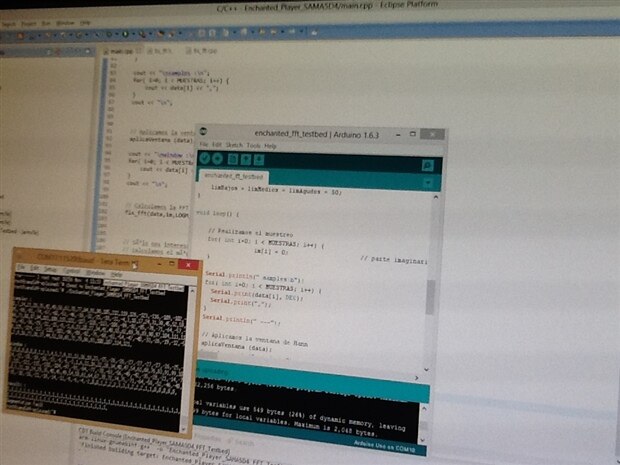Click the Eclipse Debug bug toolbar icon

(109, 35)
